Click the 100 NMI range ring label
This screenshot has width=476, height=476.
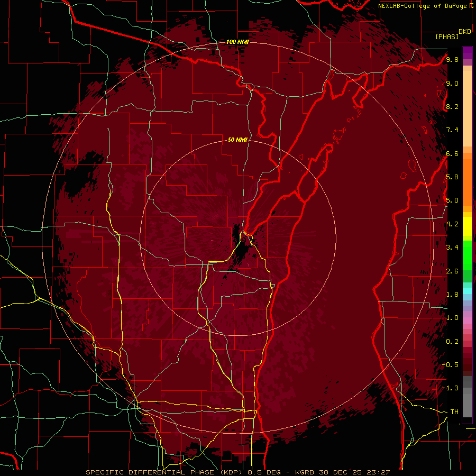coord(237,42)
